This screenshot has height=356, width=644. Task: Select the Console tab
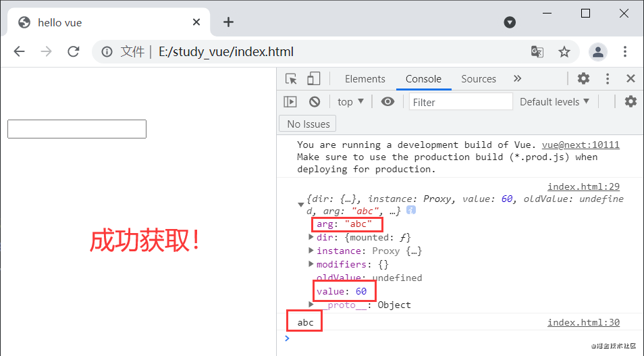[x=423, y=79]
